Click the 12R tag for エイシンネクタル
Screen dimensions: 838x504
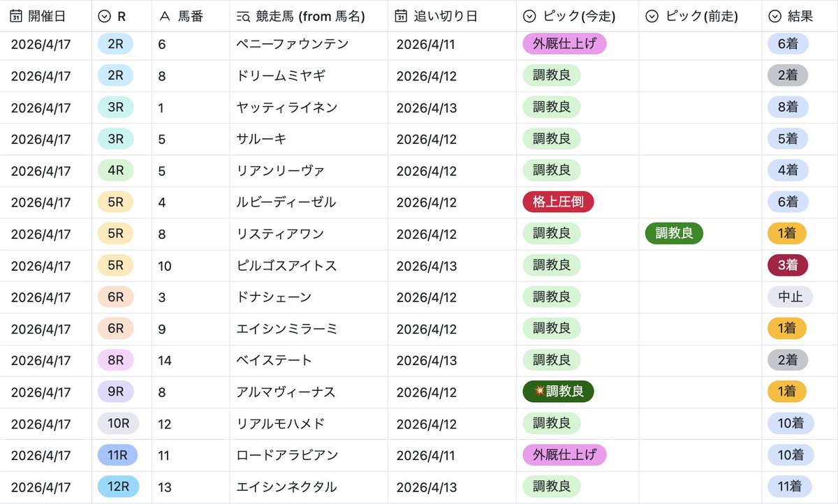tap(119, 487)
